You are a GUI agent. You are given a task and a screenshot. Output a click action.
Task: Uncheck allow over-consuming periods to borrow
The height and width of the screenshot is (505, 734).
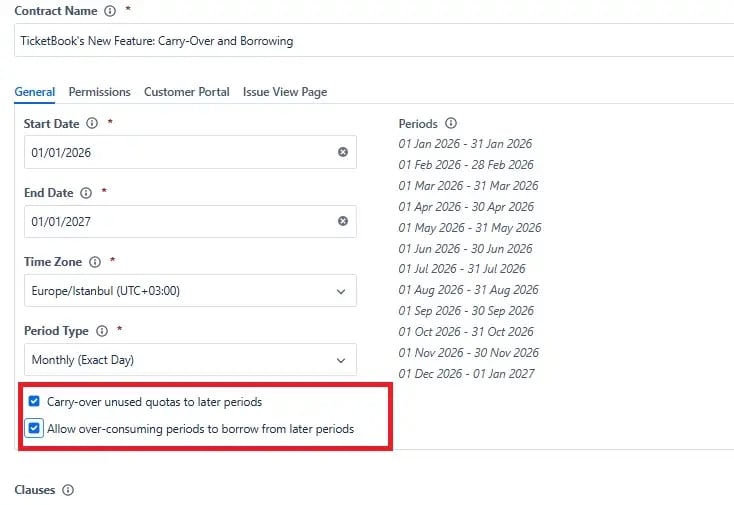click(34, 429)
